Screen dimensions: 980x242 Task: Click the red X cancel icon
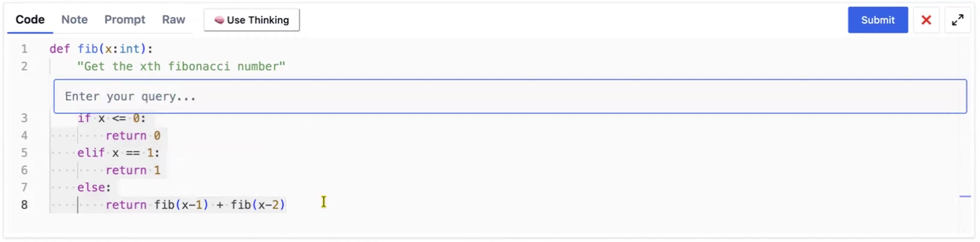[x=926, y=20]
